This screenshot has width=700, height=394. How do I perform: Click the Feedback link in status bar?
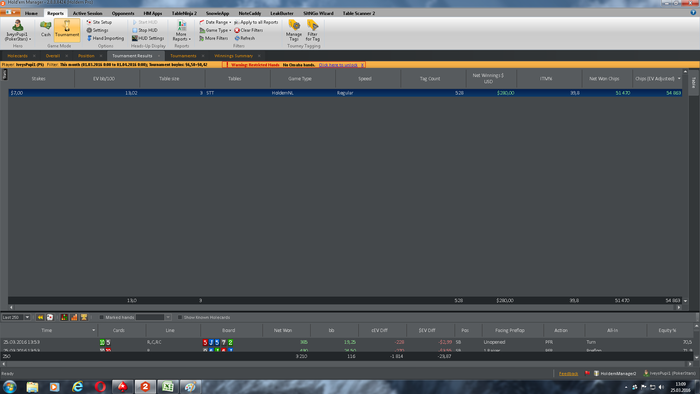(568, 373)
